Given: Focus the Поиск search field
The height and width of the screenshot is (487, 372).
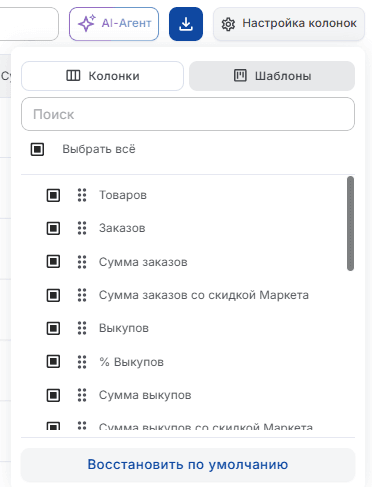Looking at the screenshot, I should click(188, 114).
